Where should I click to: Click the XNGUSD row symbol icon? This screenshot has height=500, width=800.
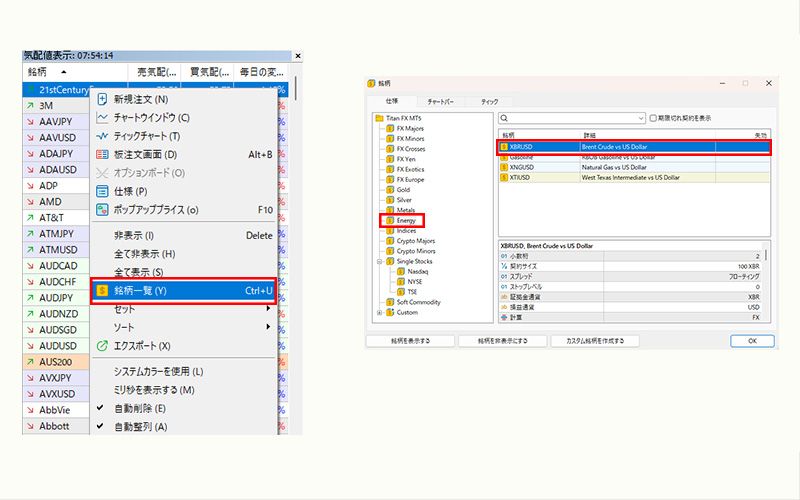(x=504, y=167)
